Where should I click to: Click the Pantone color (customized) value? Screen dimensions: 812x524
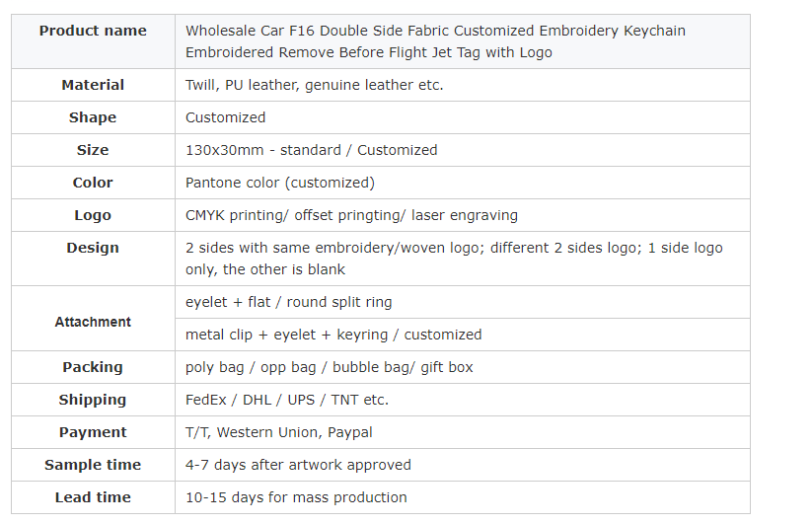pyautogui.click(x=280, y=183)
